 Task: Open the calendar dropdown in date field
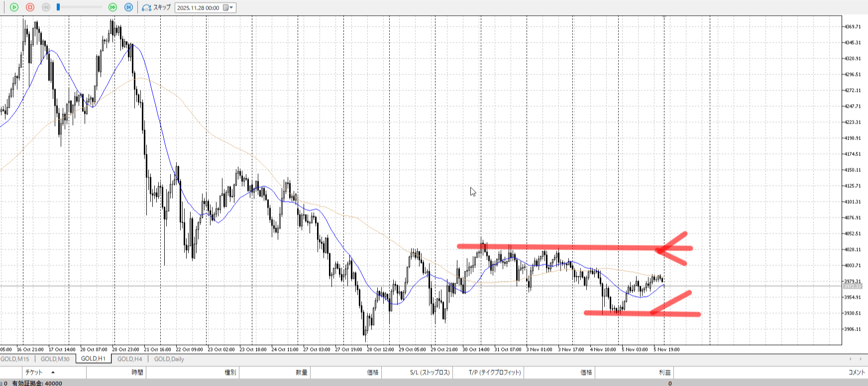[x=228, y=7]
